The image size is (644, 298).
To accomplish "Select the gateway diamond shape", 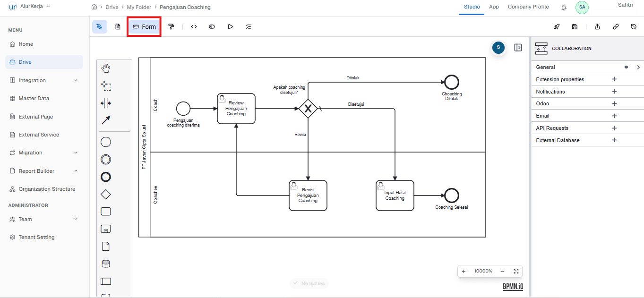I will (105, 194).
